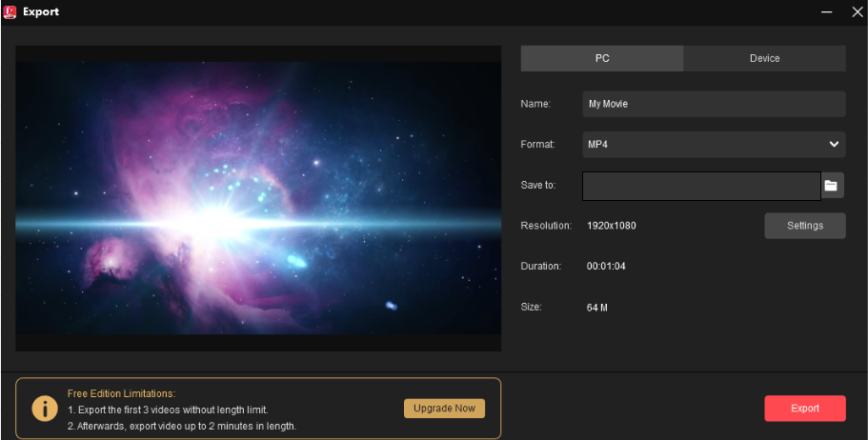The image size is (868, 440).
Task: Click the 1920x1080 resolution value
Action: [611, 226]
